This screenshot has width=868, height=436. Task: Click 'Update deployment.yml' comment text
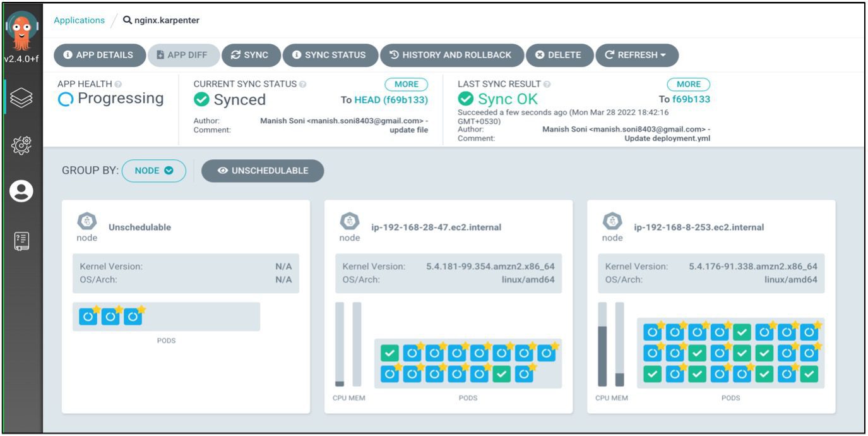point(667,138)
